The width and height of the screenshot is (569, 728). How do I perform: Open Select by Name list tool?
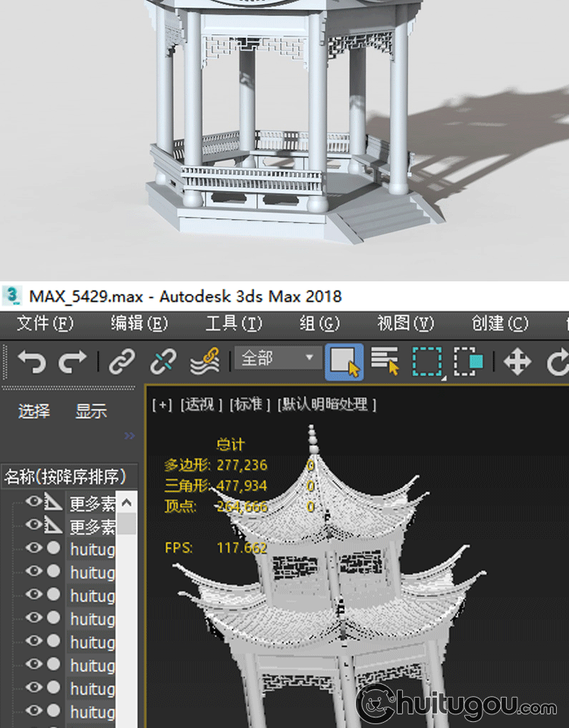click(385, 361)
